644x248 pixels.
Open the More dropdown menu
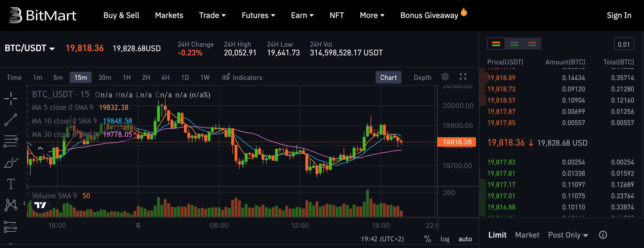pos(372,15)
